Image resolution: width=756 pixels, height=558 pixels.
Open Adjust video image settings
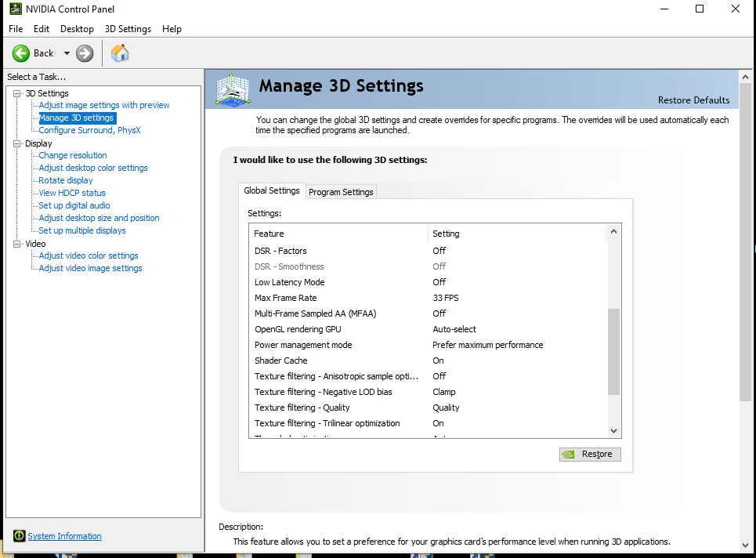point(90,268)
